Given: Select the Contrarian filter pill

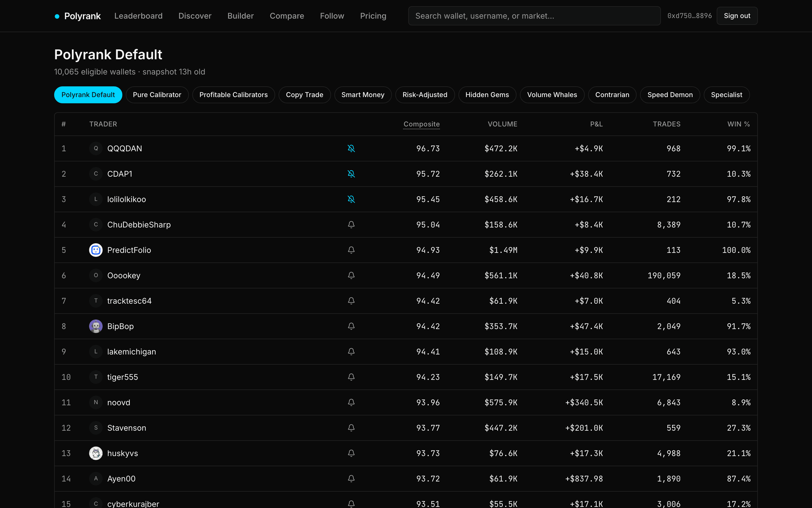Looking at the screenshot, I should [612, 95].
